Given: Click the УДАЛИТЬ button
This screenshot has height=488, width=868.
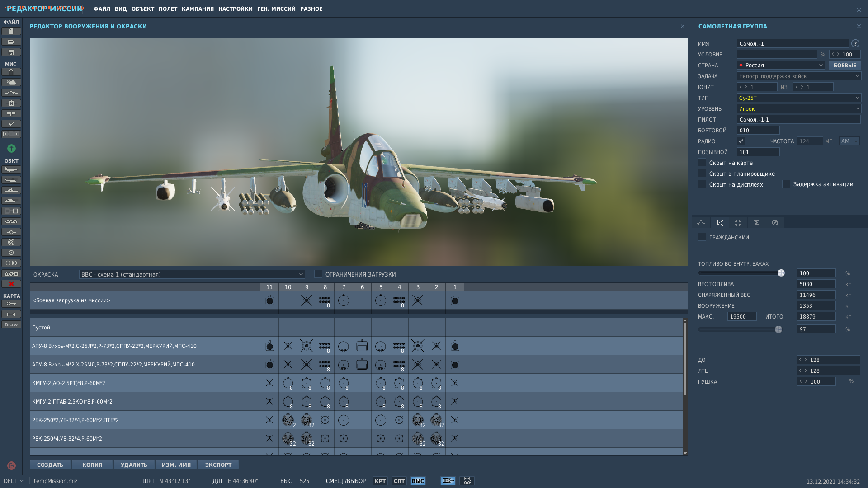Looking at the screenshot, I should coord(134,465).
